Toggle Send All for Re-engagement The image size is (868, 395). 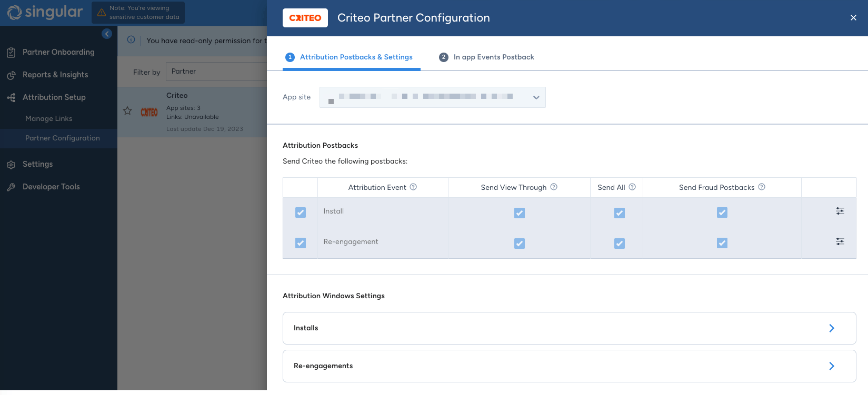tap(620, 244)
